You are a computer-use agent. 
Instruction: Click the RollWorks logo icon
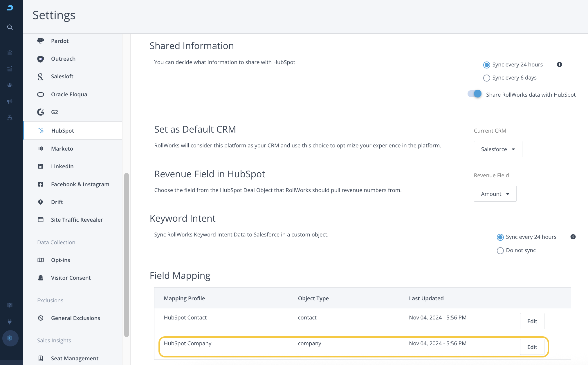point(10,8)
